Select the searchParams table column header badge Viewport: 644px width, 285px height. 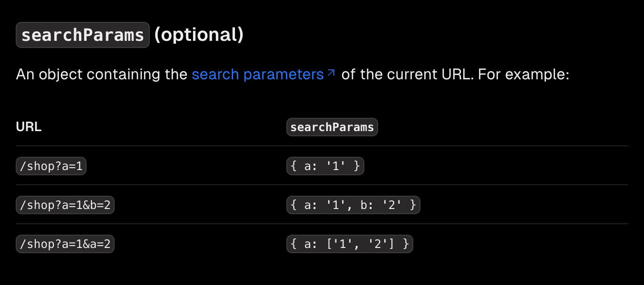(x=332, y=127)
